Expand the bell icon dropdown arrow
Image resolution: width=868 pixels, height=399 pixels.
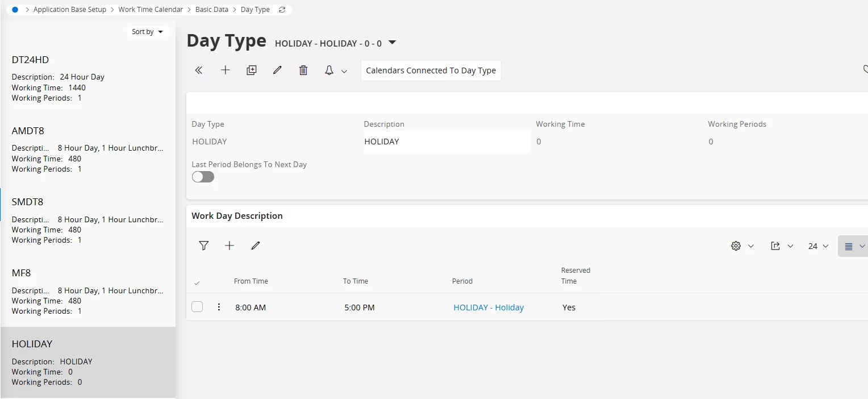344,72
